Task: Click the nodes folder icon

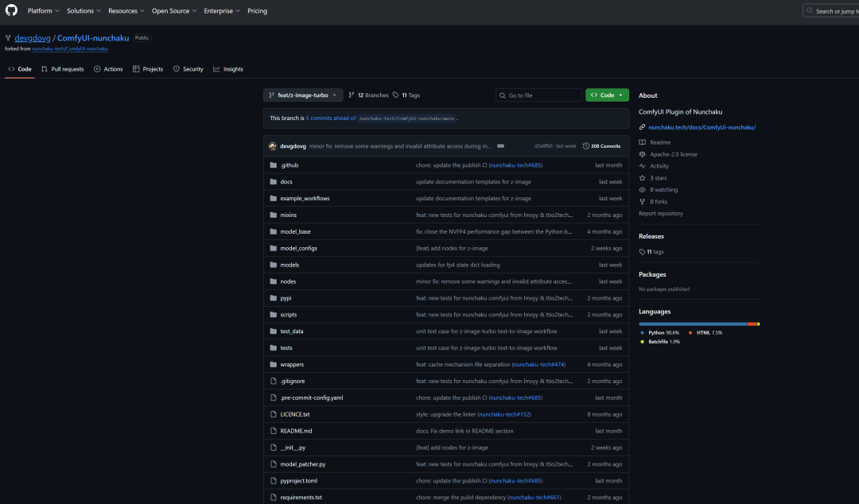Action: tap(274, 281)
